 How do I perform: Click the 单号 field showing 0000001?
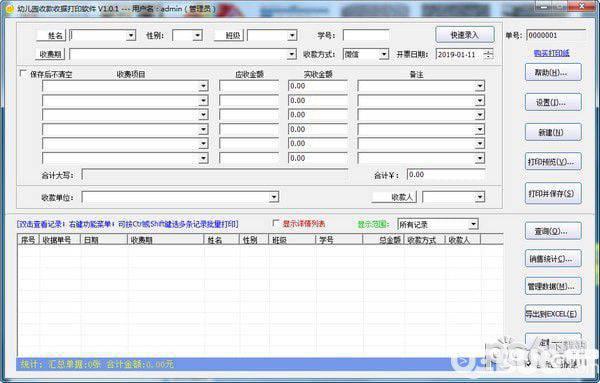[x=556, y=35]
